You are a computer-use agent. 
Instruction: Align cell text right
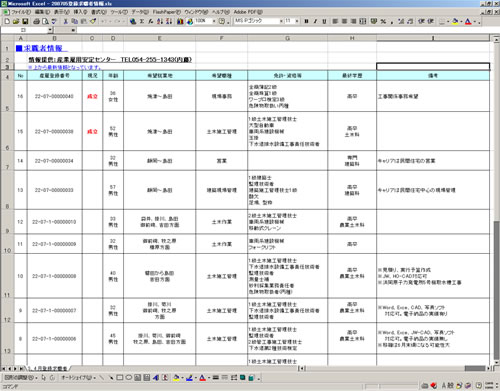353,21
